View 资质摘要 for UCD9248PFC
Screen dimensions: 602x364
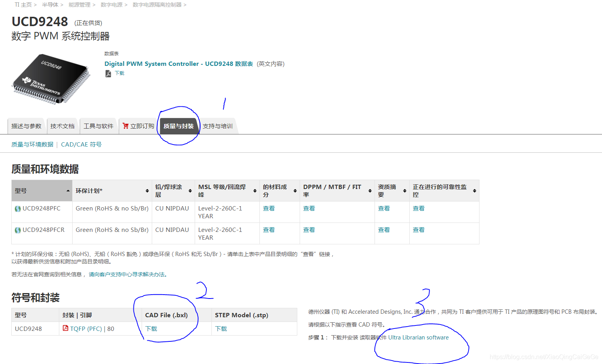point(384,209)
